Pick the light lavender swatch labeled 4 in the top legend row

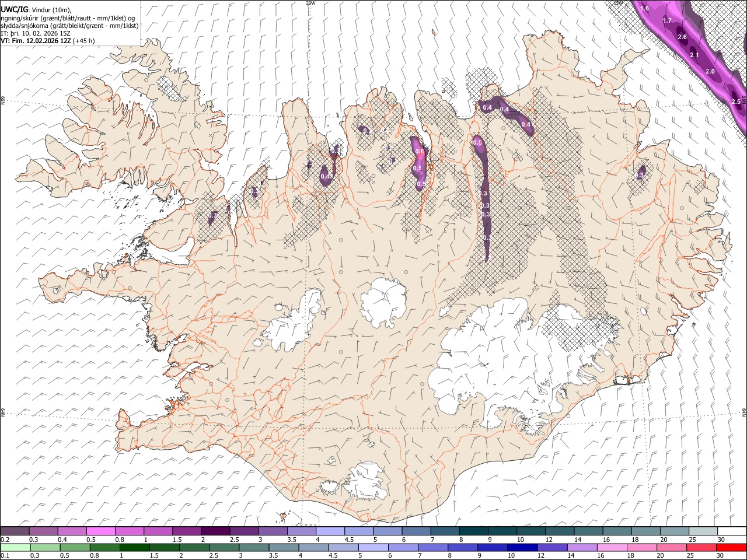click(x=330, y=531)
